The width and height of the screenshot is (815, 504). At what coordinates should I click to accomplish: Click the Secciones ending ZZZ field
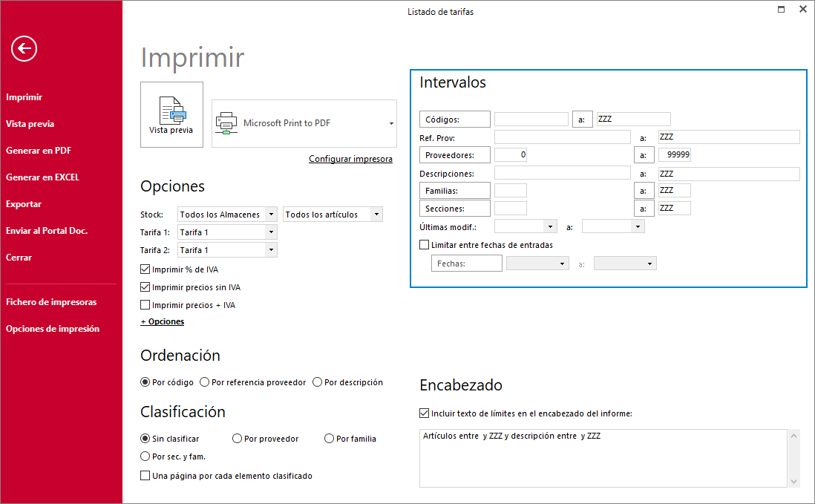point(675,209)
